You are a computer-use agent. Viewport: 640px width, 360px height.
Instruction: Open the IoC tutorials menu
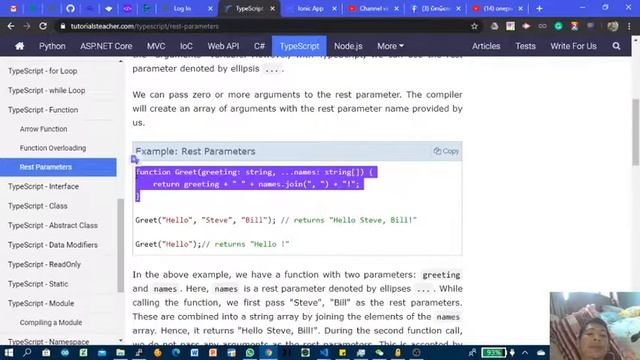(186, 46)
